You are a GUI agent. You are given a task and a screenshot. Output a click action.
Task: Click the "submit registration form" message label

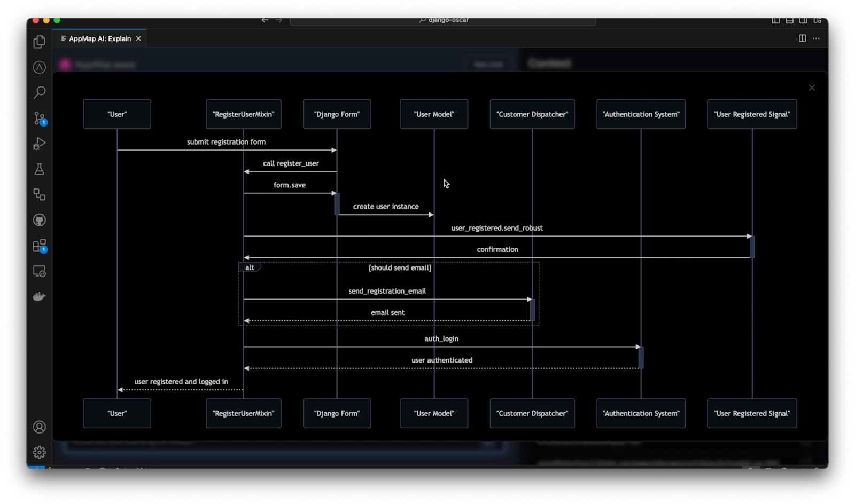click(226, 142)
